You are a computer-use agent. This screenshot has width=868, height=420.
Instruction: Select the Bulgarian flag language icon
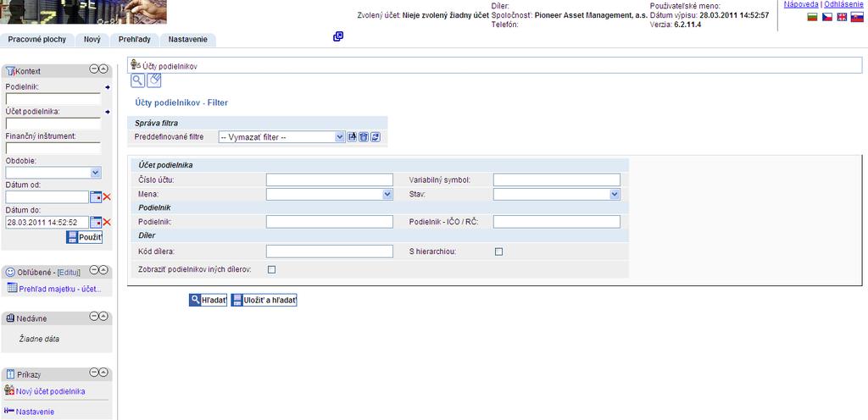tap(812, 17)
